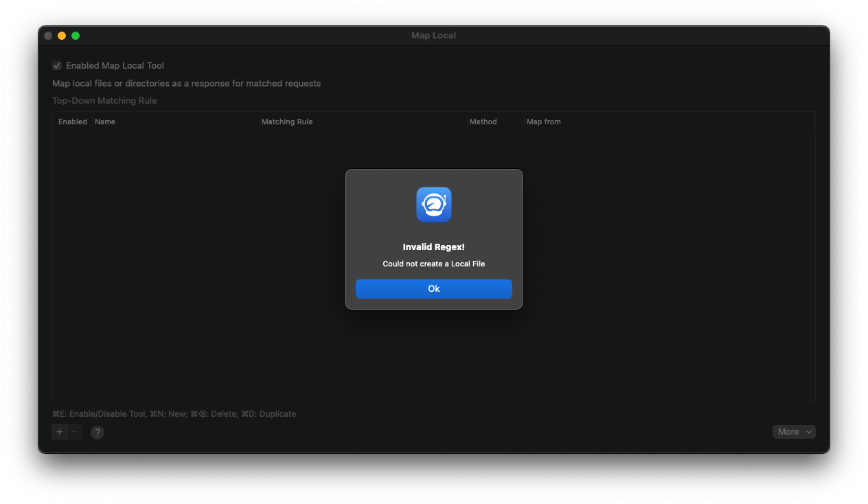Image resolution: width=868 pixels, height=504 pixels.
Task: Minimize the Map Local window
Action: pyautogui.click(x=62, y=36)
